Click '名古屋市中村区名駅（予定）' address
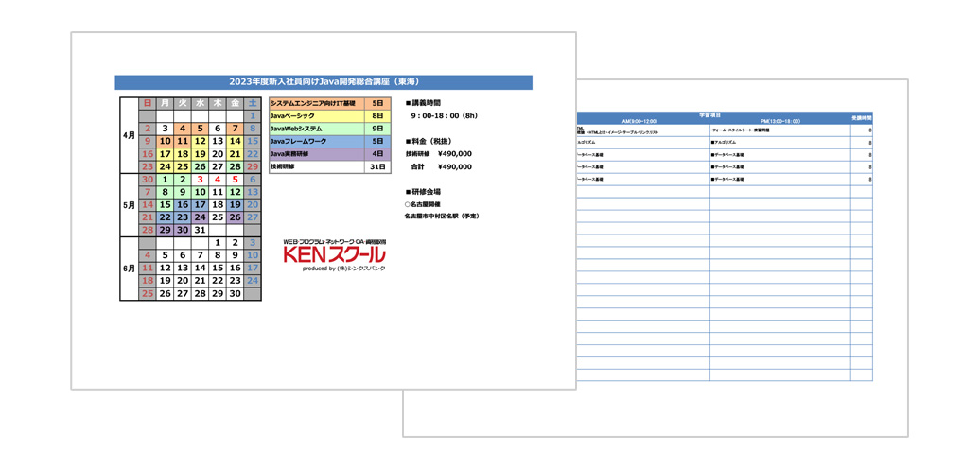Image resolution: width=980 pixels, height=469 pixels. [443, 217]
